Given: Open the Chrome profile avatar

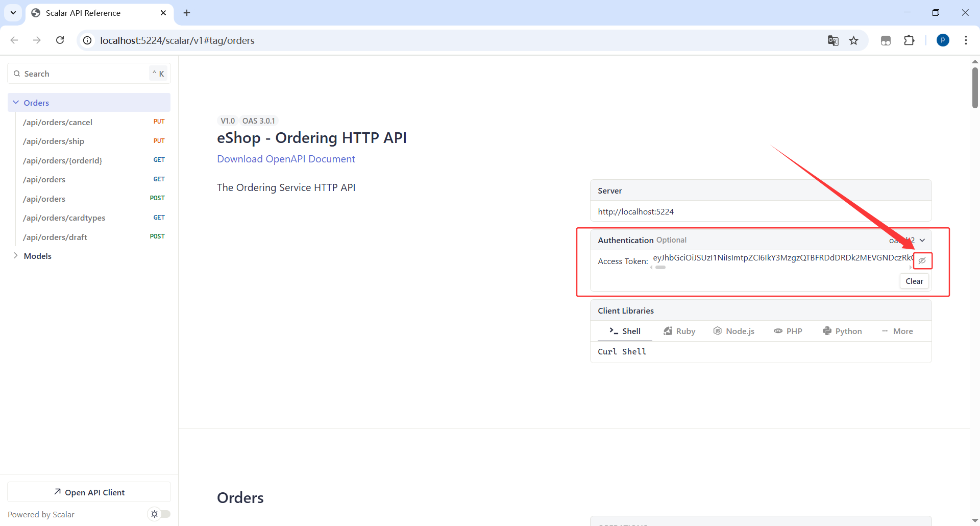Looking at the screenshot, I should point(943,40).
